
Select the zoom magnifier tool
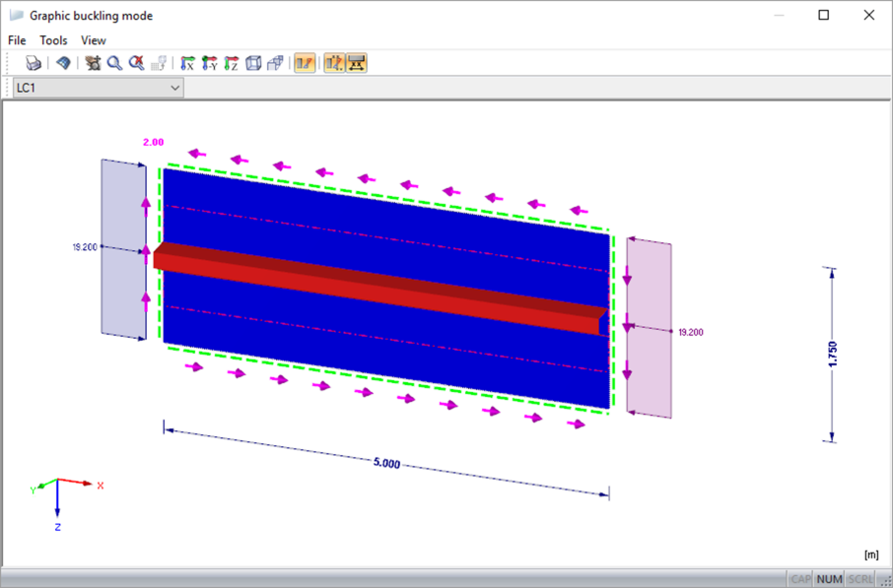(x=113, y=63)
